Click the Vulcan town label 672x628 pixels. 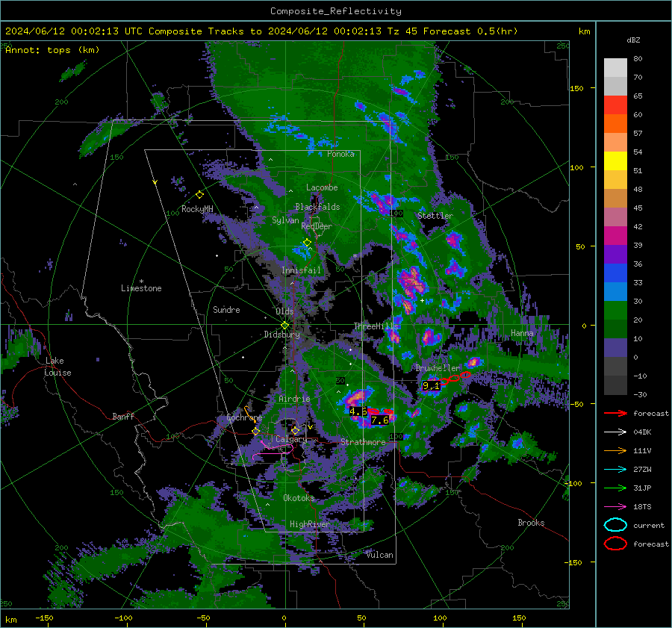pyautogui.click(x=379, y=555)
